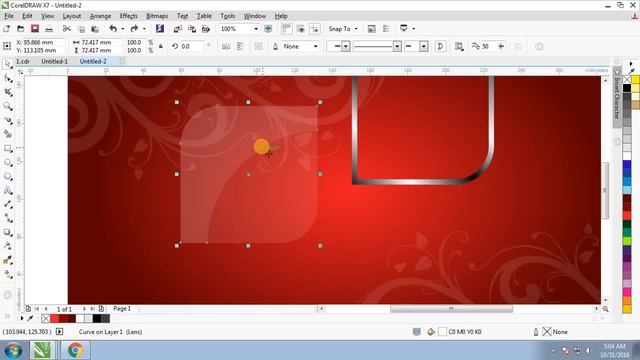Open the Bitmaps menu
The width and height of the screenshot is (640, 360).
(157, 16)
